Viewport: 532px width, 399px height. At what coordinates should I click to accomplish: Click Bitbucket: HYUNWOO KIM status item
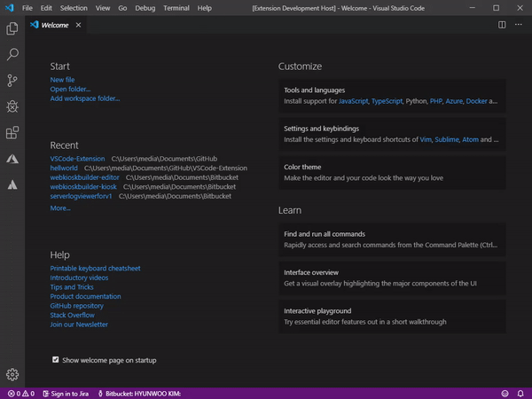(x=139, y=394)
